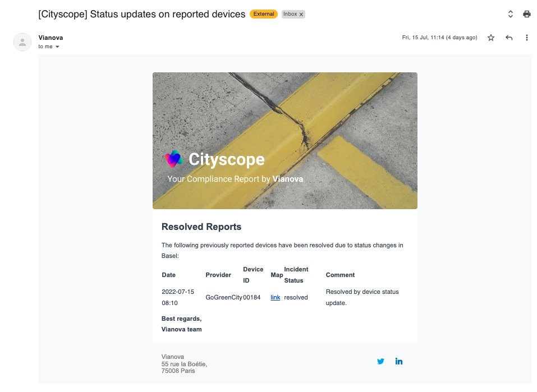Click the "75008 Paris" footer line
Screen dimensions: 537x392
point(178,371)
